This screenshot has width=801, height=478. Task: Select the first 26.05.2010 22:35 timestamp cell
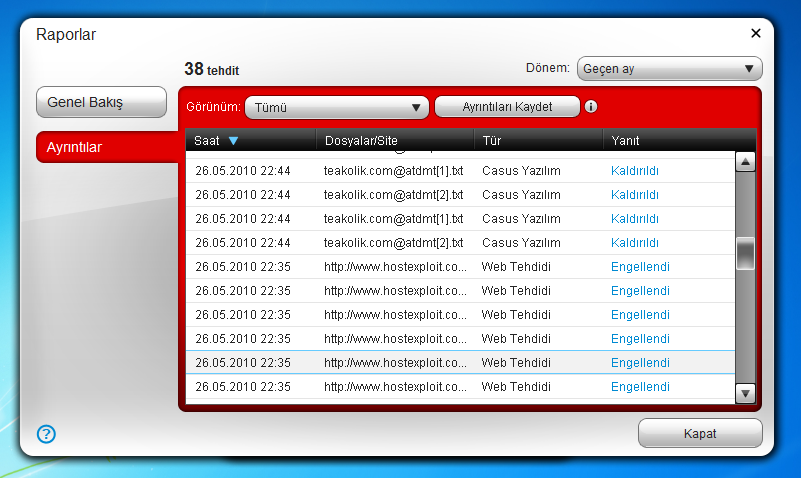[x=243, y=267]
